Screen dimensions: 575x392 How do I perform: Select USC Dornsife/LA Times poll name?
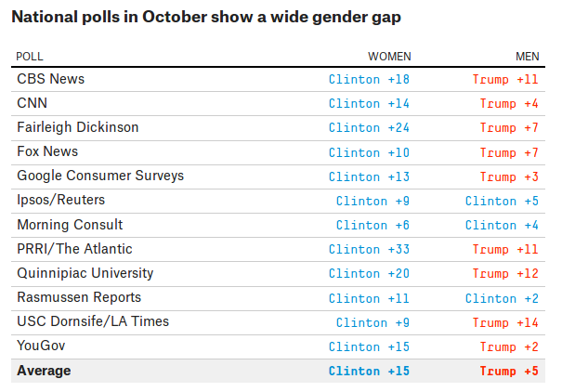click(93, 321)
